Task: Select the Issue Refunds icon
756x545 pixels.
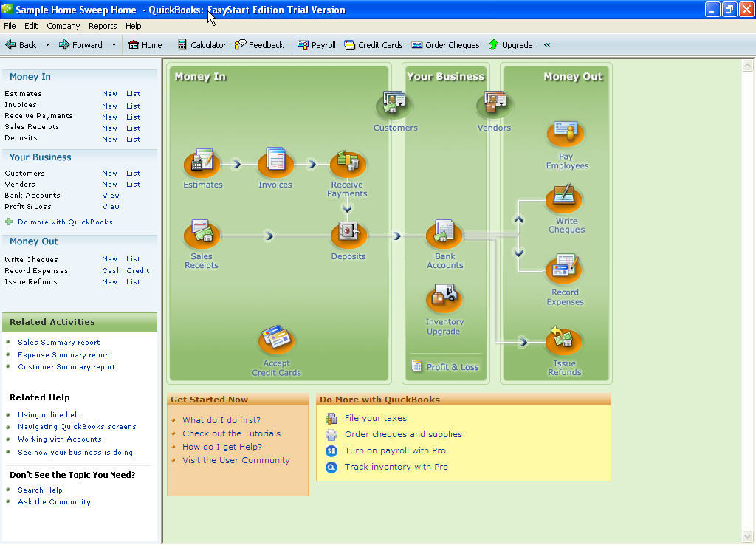Action: [x=564, y=341]
